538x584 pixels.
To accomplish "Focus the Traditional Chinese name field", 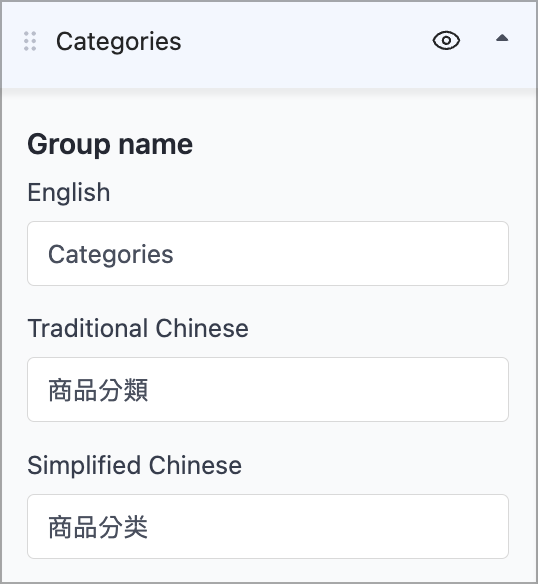I will 268,390.
